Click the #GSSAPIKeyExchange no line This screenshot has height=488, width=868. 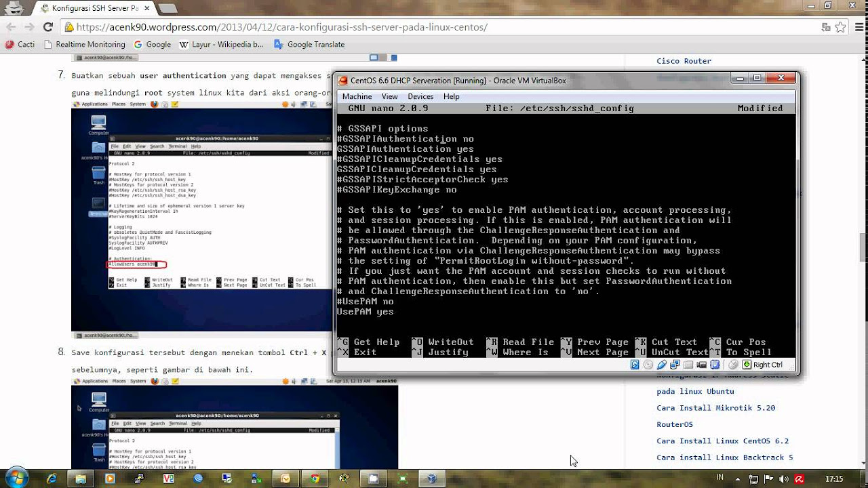397,190
